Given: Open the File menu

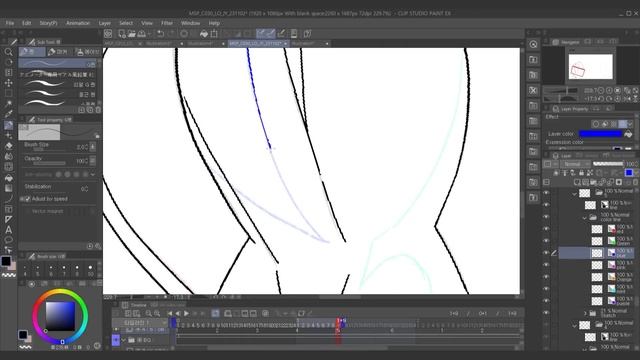Looking at the screenshot, I should 10,23.
